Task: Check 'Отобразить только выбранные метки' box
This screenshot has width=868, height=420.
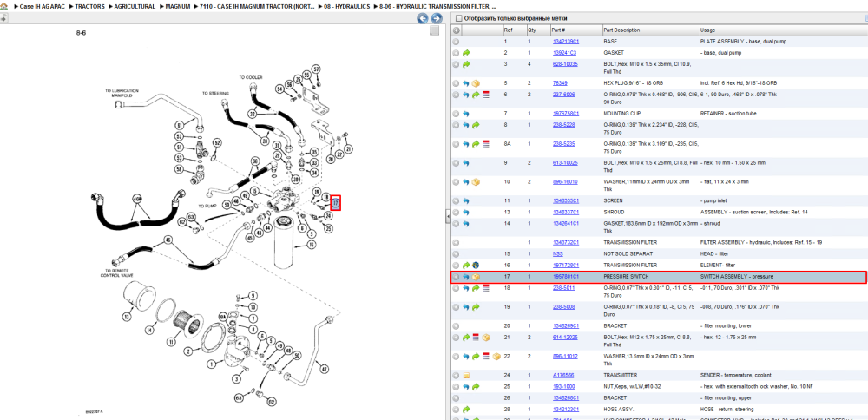Action: click(458, 18)
